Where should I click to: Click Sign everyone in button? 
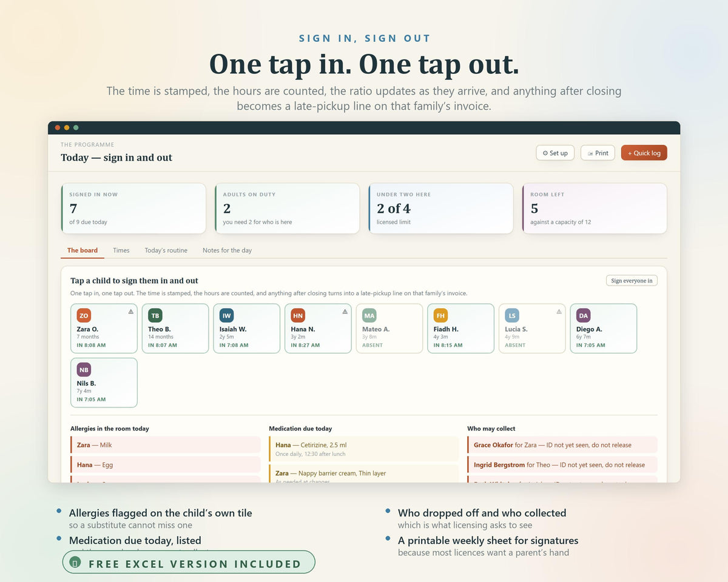[x=632, y=281]
